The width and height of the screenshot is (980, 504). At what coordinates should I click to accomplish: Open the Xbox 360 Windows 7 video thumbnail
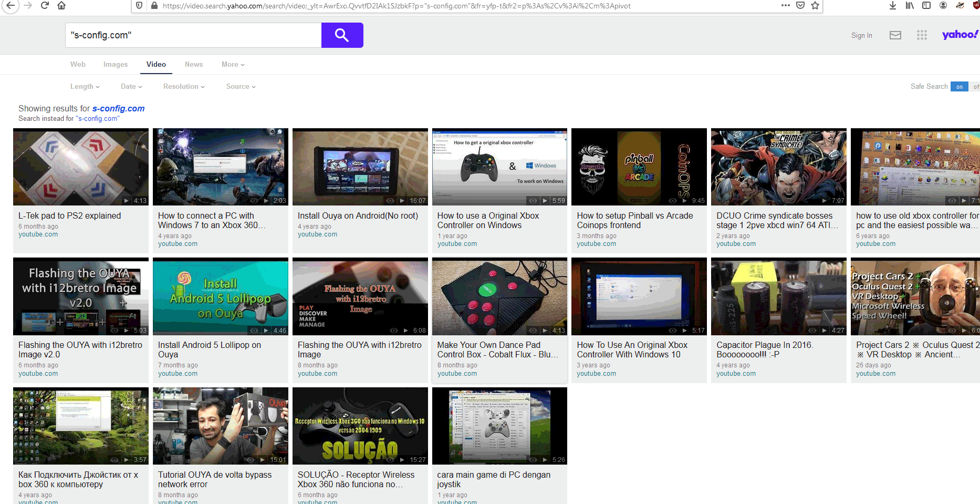[x=221, y=167]
